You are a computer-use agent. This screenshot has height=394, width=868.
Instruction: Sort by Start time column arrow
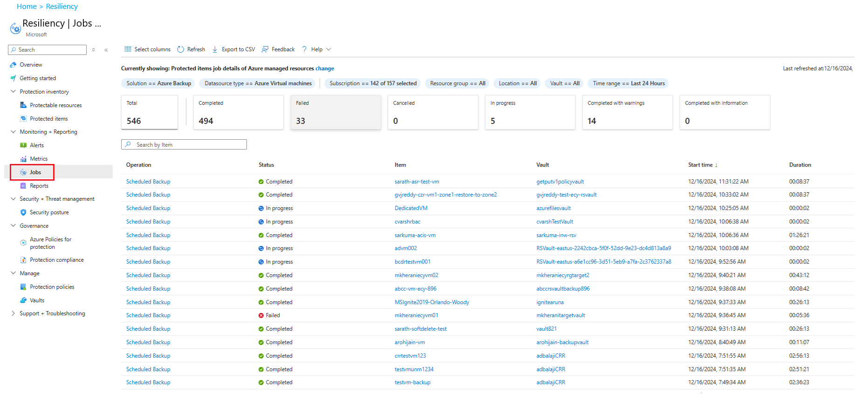point(716,165)
